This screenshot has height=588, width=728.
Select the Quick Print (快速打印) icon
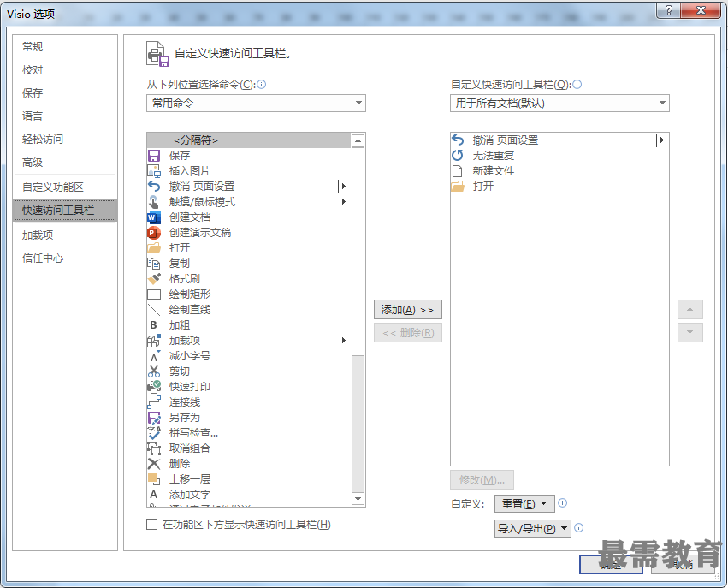[154, 386]
